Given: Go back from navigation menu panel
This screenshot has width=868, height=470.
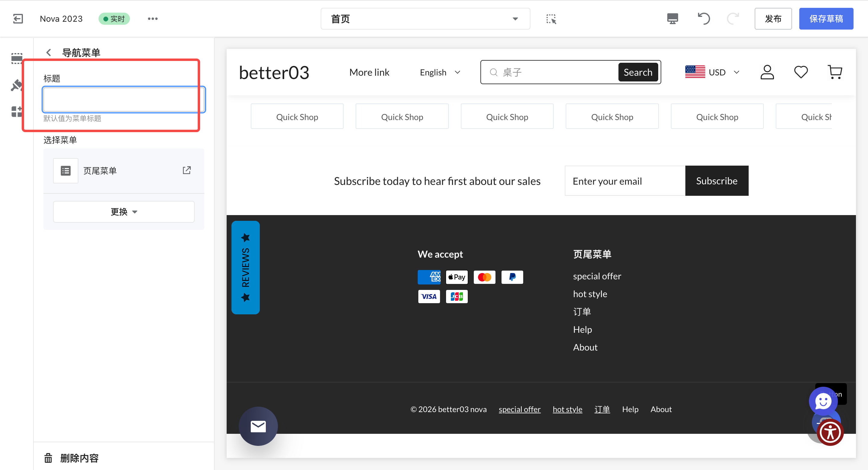Looking at the screenshot, I should pyautogui.click(x=49, y=52).
